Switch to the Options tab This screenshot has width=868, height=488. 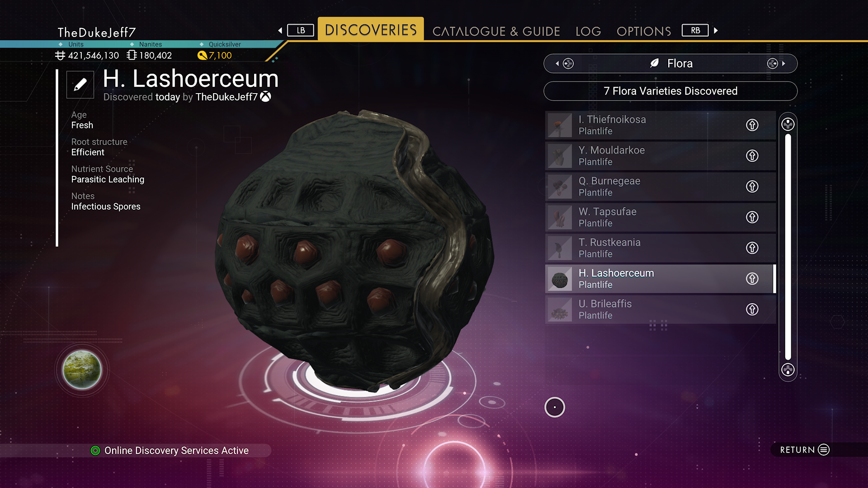point(644,31)
